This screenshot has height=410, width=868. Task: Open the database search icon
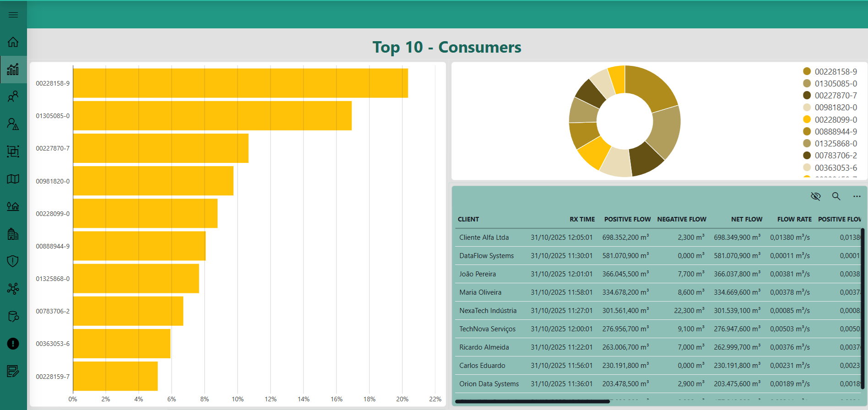tap(13, 316)
